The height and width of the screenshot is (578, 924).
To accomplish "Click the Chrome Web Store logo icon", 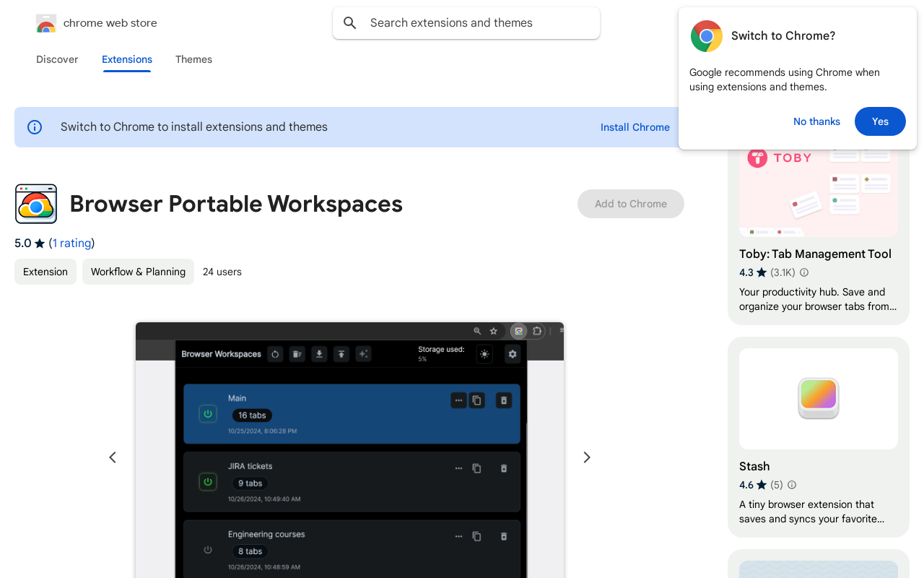I will point(46,23).
